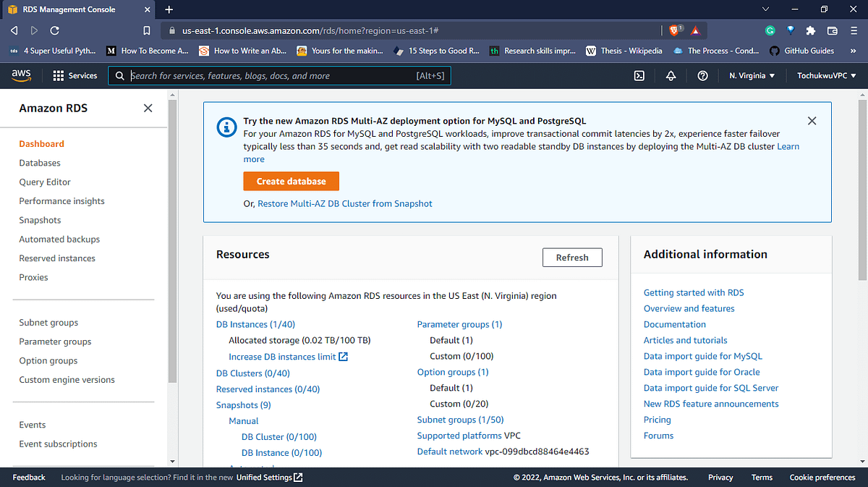Open Restore Multi-AZ DB Cluster from Snapshot

tap(344, 203)
